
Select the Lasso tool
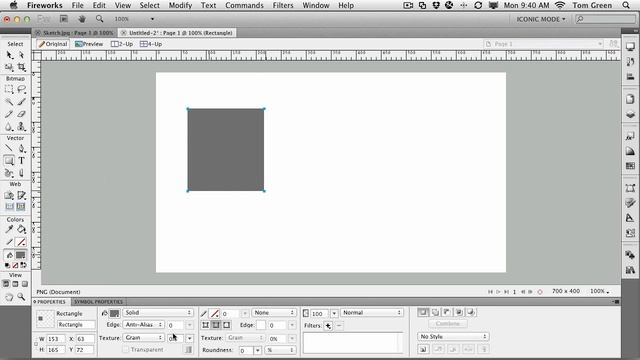(x=21, y=89)
